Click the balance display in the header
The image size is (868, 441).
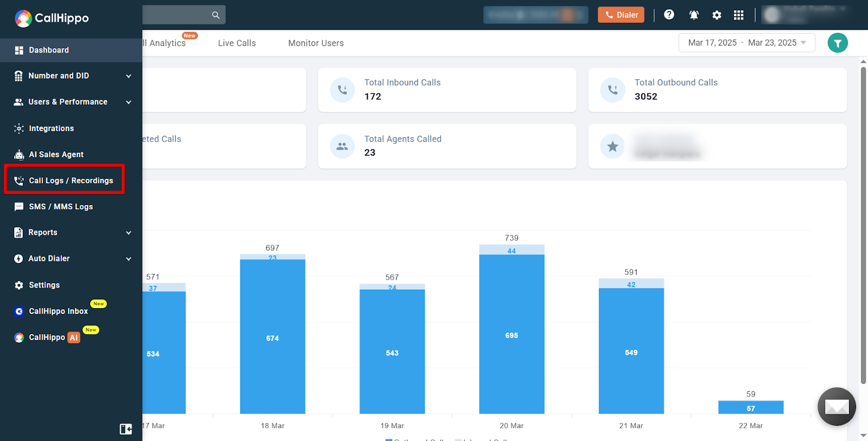(535, 15)
